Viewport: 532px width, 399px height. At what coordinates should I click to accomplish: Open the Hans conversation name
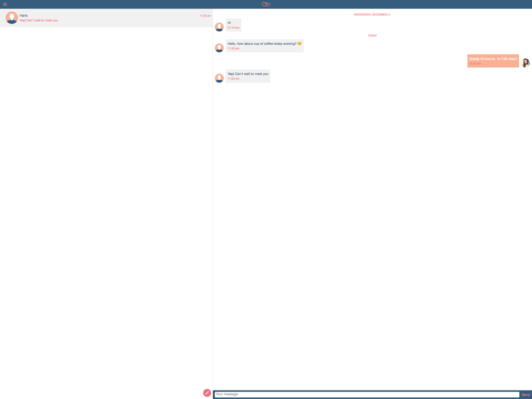point(23,15)
